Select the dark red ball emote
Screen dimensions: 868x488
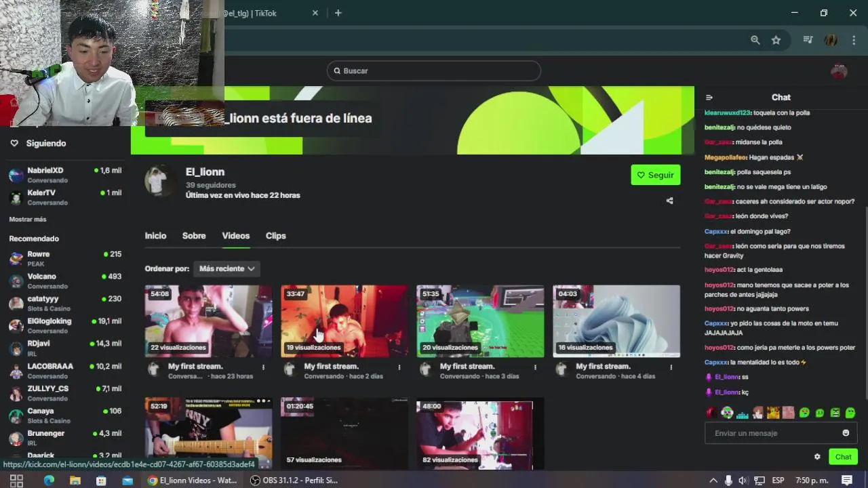pyautogui.click(x=711, y=412)
